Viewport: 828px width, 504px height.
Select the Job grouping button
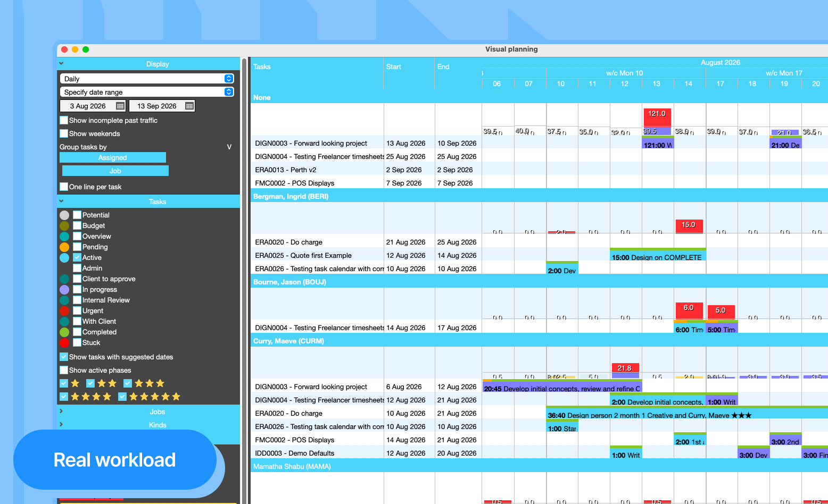[x=115, y=171]
